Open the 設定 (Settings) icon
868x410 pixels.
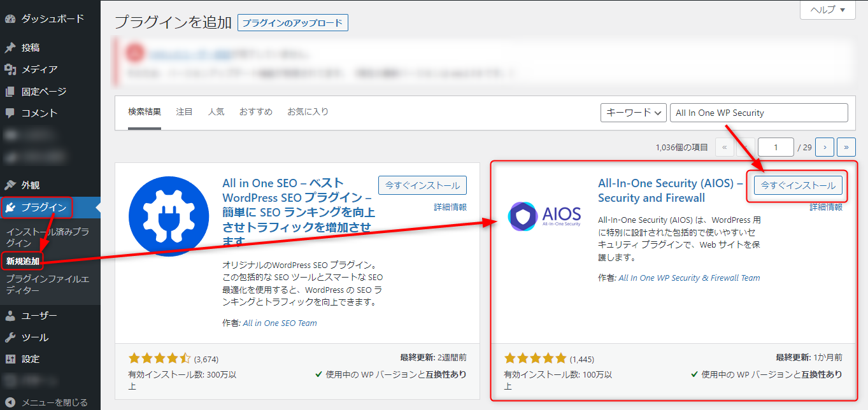point(10,358)
